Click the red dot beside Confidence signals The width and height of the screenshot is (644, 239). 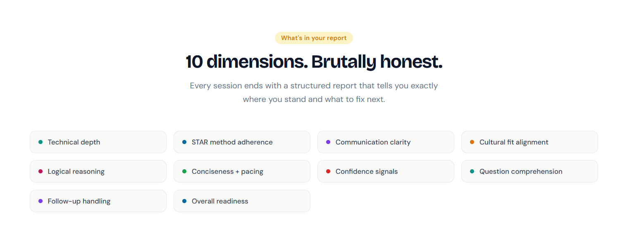pyautogui.click(x=328, y=171)
